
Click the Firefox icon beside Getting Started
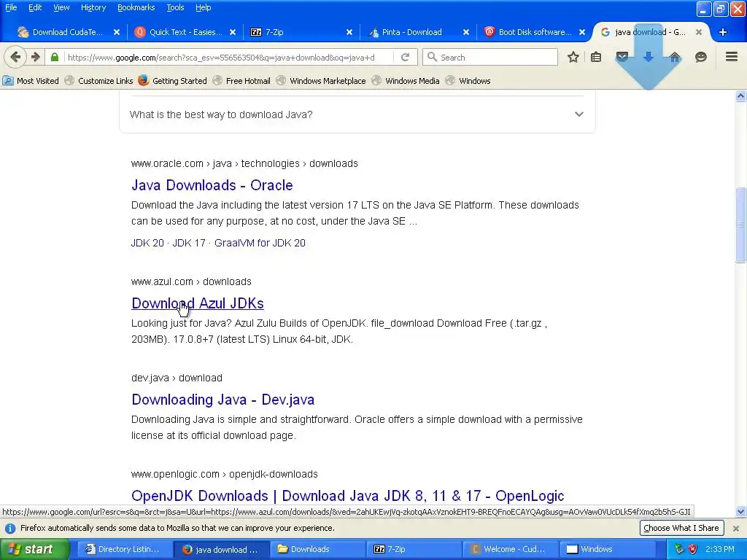pyautogui.click(x=144, y=80)
